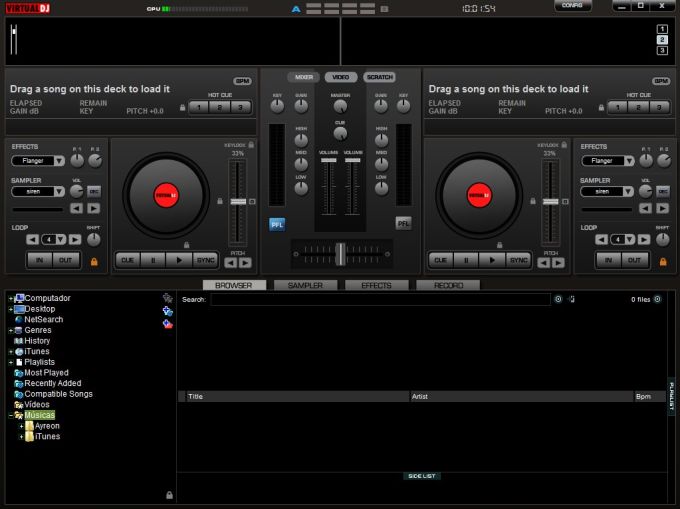Hit CUE on the right deck
Image resolution: width=680 pixels, height=509 pixels.
pos(441,260)
